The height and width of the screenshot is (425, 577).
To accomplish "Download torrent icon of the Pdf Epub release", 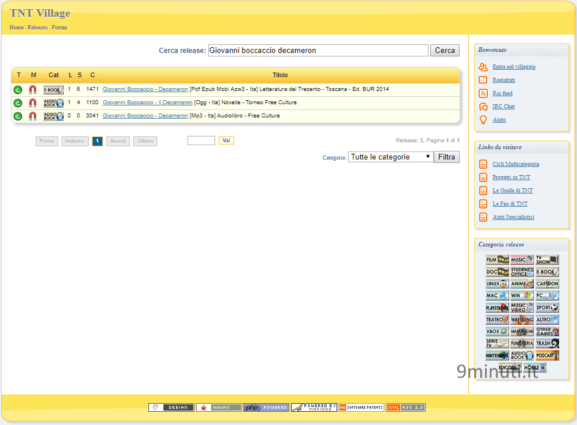I will coord(18,89).
